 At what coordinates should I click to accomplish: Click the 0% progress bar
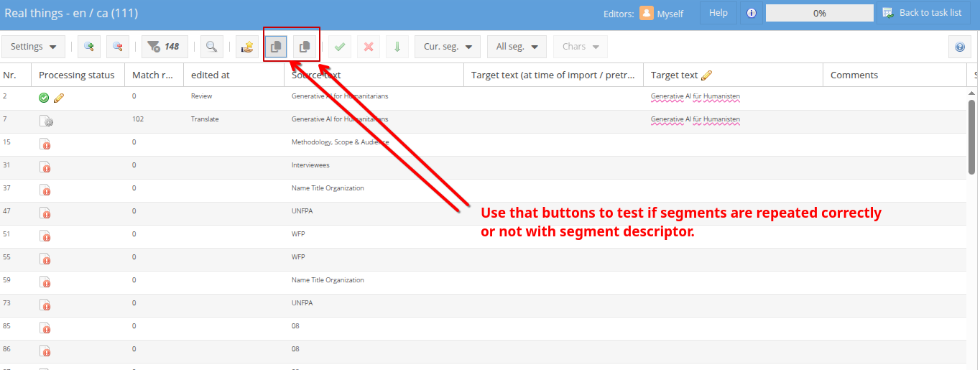[819, 13]
